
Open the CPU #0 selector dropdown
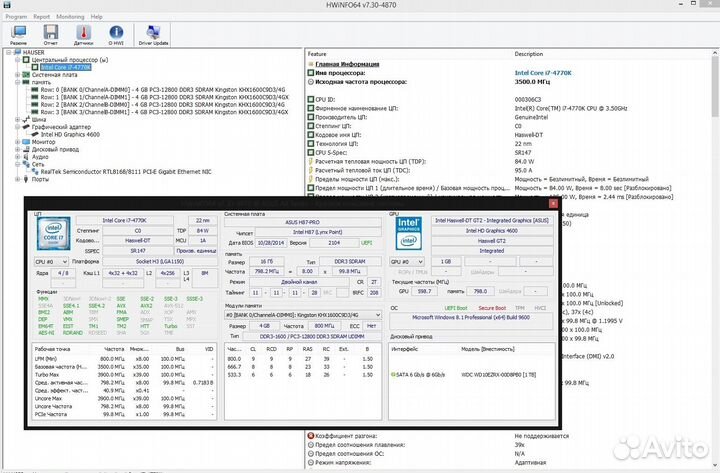tap(51, 262)
